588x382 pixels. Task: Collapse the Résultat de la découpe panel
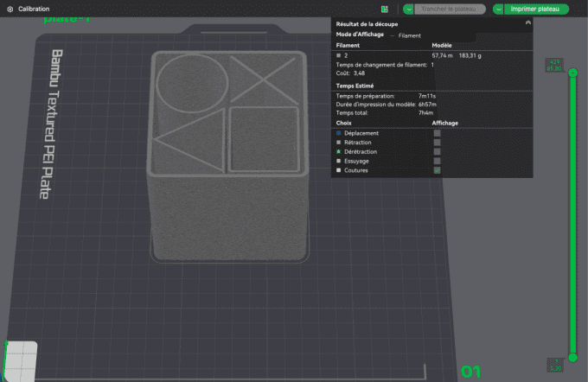pos(527,23)
